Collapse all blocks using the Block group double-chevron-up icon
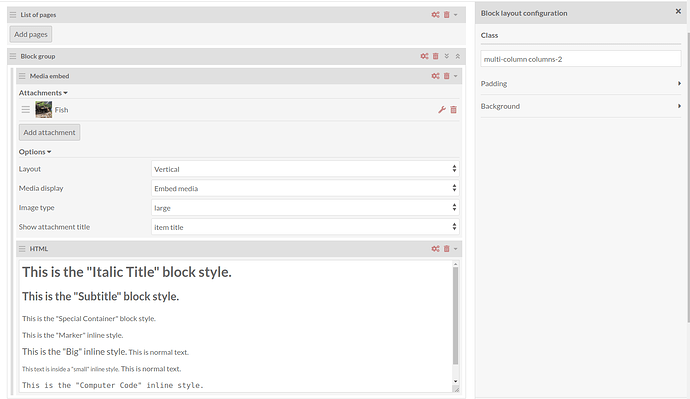This screenshot has height=399, width=690. point(458,56)
